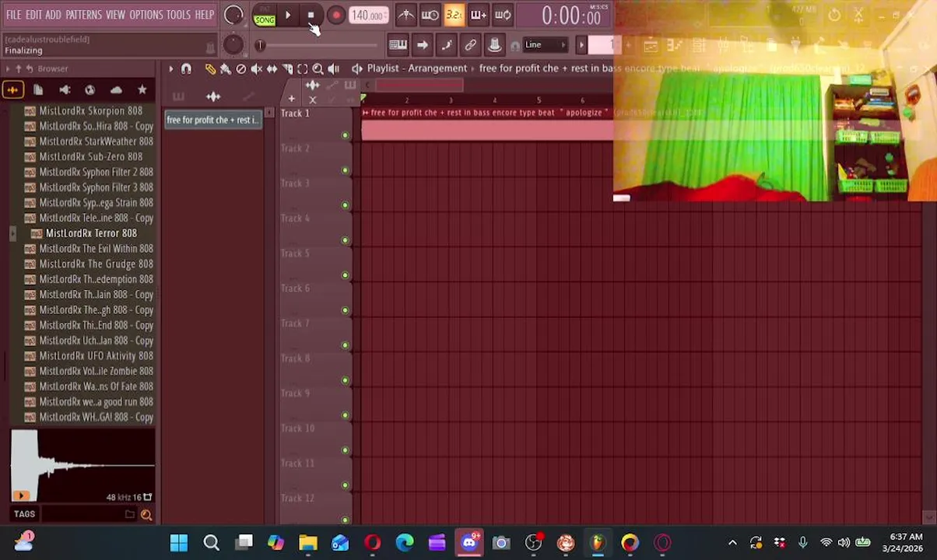The height and width of the screenshot is (560, 937).
Task: Open the OPTIONS menu
Action: 146,15
